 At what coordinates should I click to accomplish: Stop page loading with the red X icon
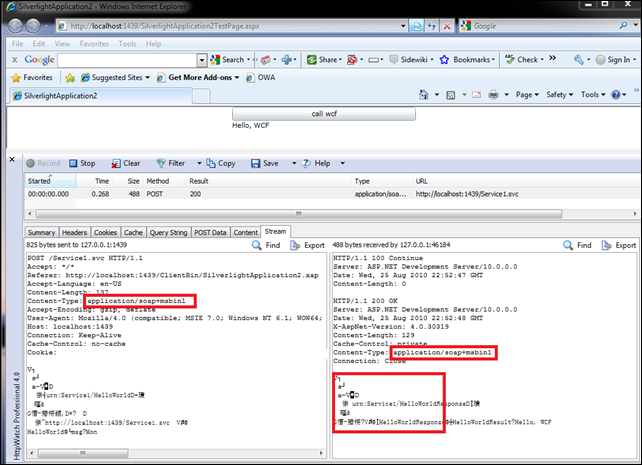point(447,26)
